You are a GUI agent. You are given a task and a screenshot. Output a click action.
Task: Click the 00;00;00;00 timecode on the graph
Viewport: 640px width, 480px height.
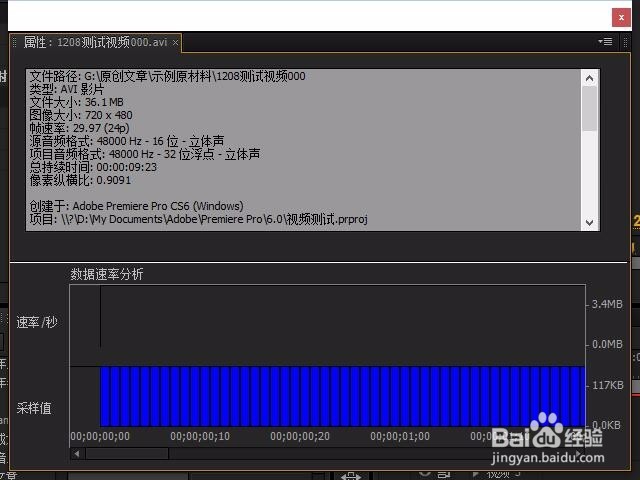click(x=100, y=436)
